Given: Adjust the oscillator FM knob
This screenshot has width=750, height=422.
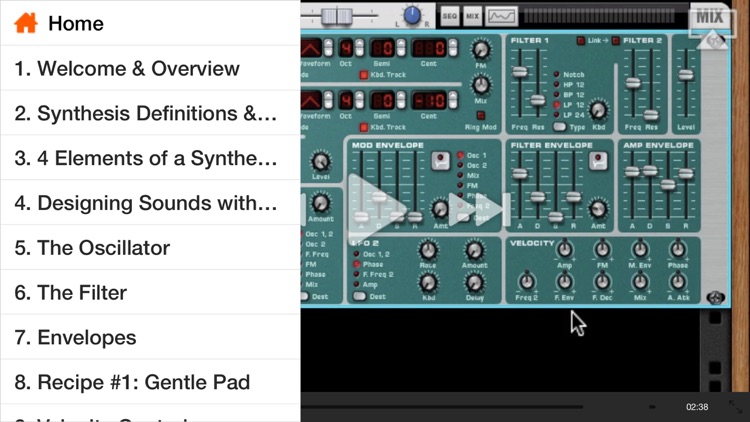Looking at the screenshot, I should click(x=481, y=49).
